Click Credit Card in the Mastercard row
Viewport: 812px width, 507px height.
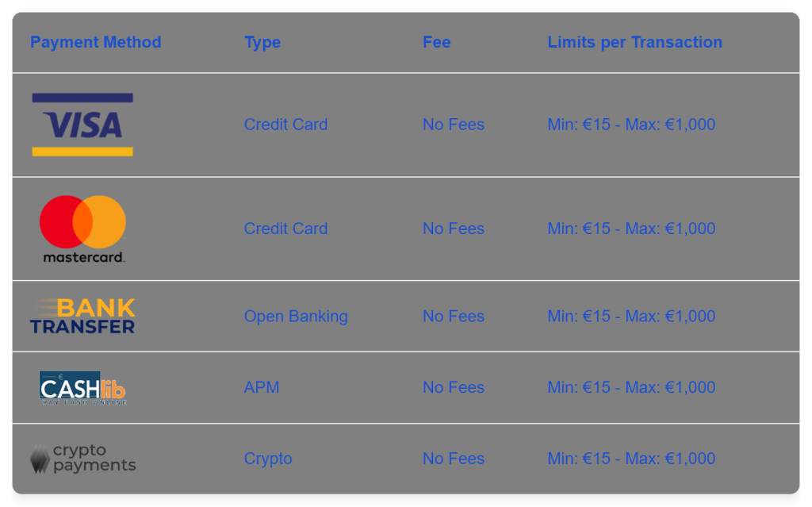(x=285, y=229)
